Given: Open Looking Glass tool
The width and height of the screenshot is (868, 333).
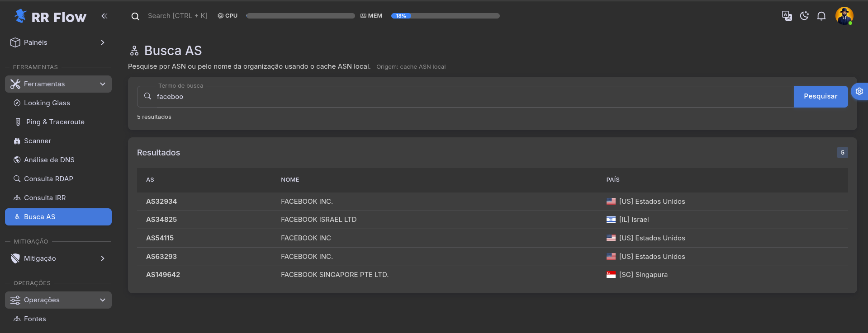Looking at the screenshot, I should pyautogui.click(x=47, y=103).
